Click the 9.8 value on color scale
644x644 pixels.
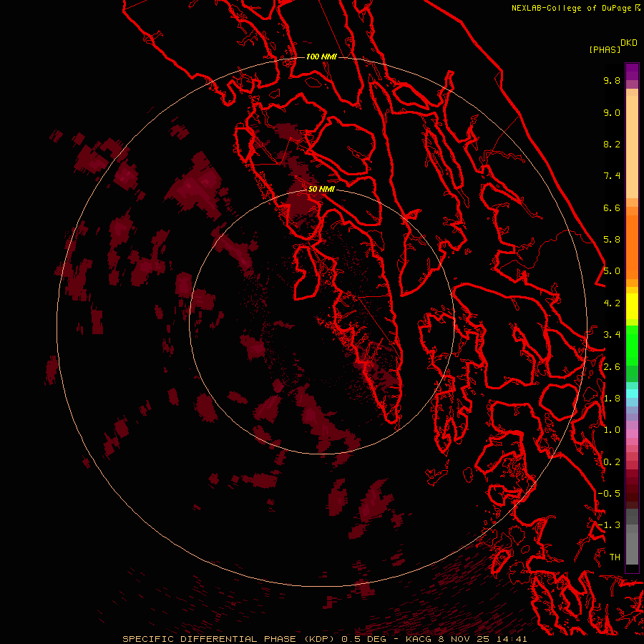pyautogui.click(x=612, y=80)
